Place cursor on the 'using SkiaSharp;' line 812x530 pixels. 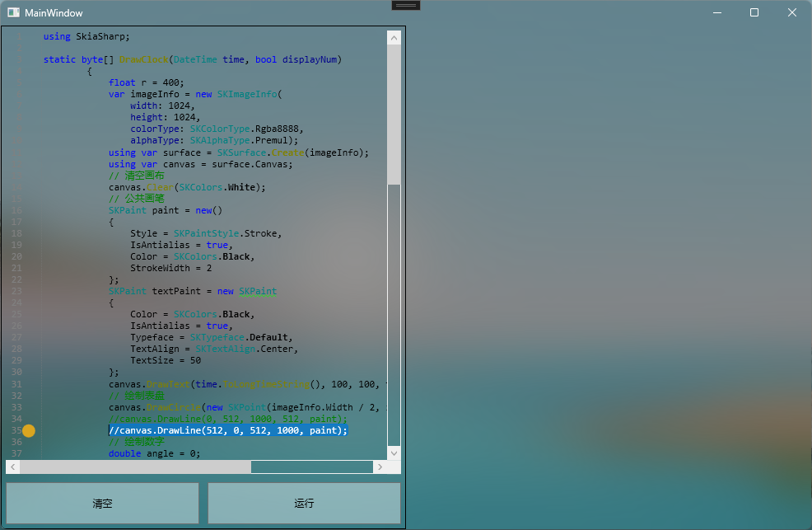[86, 36]
